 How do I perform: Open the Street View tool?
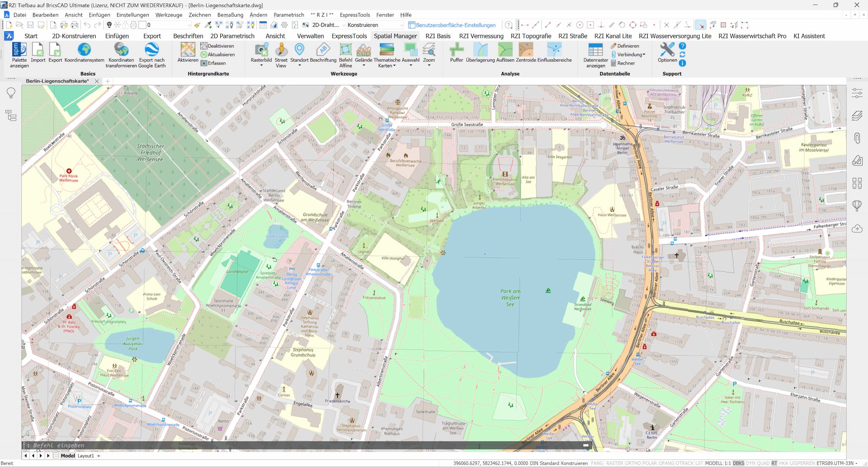coord(281,55)
